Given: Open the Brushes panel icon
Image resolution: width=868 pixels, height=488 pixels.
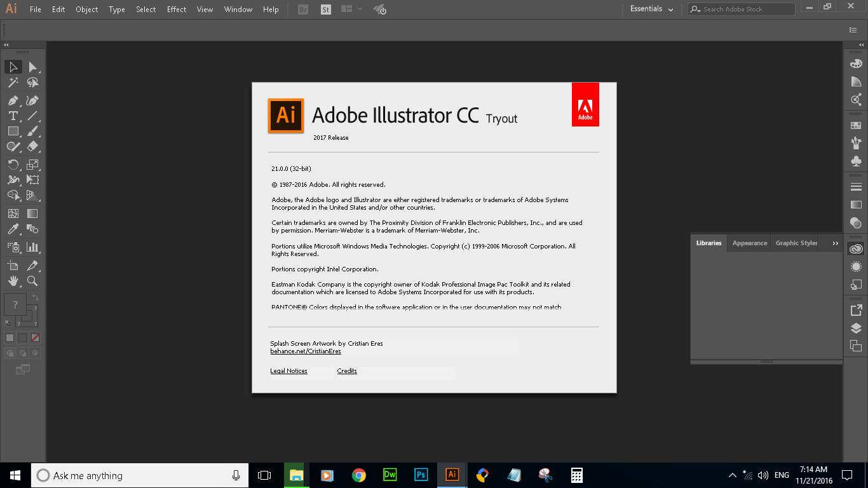Looking at the screenshot, I should 856,143.
